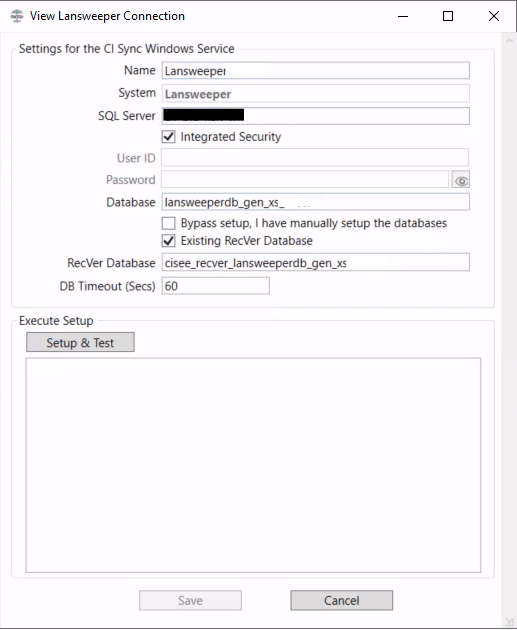
Task: Click the RecVer Database input field
Action: pyautogui.click(x=316, y=262)
